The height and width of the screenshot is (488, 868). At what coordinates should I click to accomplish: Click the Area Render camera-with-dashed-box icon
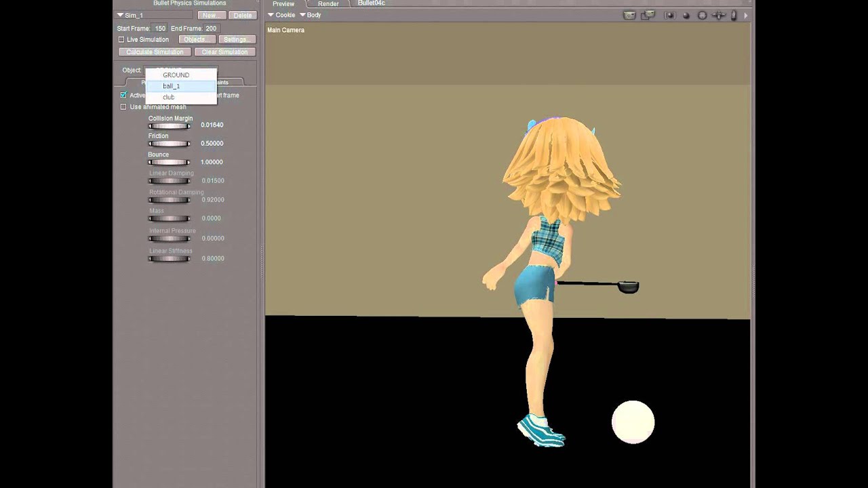[x=649, y=15]
